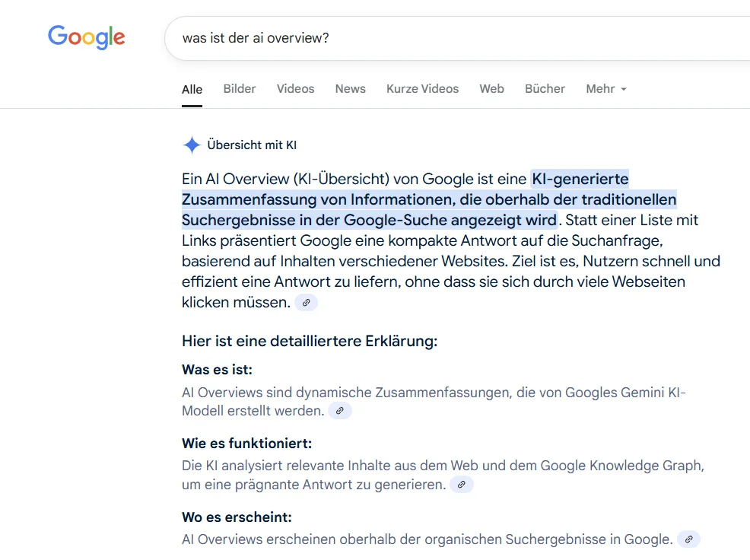
Task: Switch to the Web tab
Action: [x=491, y=89]
